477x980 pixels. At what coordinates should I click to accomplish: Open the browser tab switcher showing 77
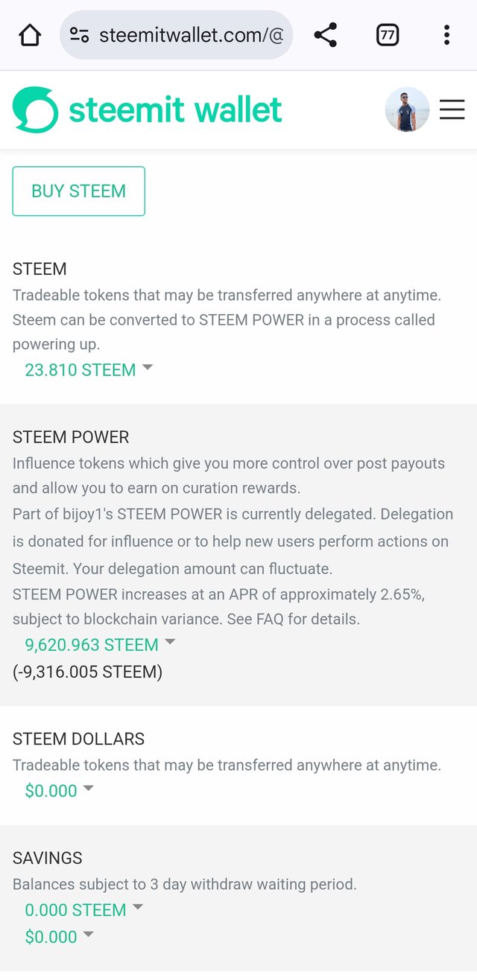388,35
